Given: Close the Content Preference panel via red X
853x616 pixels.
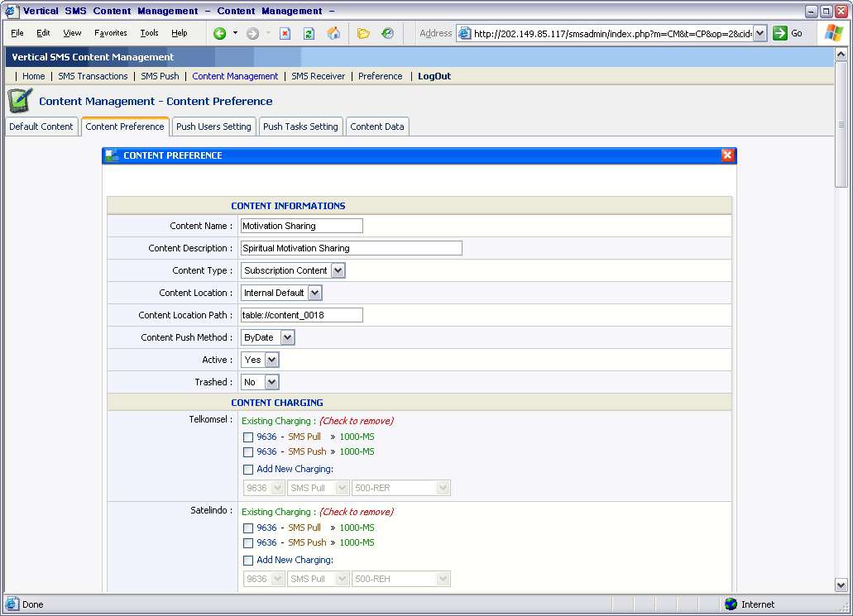Looking at the screenshot, I should pyautogui.click(x=727, y=155).
